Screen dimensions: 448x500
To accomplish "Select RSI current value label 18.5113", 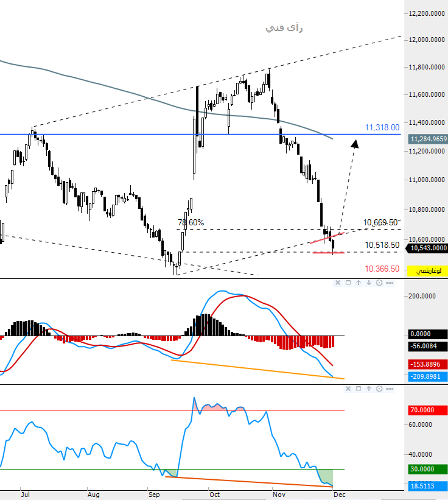I will [x=428, y=486].
